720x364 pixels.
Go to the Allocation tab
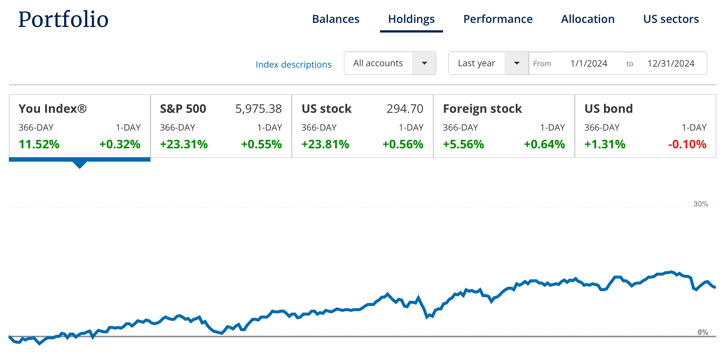(x=588, y=19)
